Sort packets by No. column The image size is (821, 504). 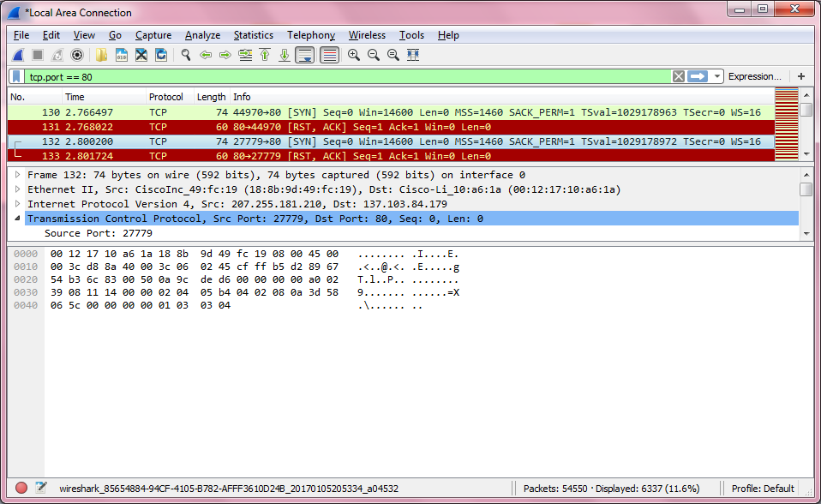(35, 97)
